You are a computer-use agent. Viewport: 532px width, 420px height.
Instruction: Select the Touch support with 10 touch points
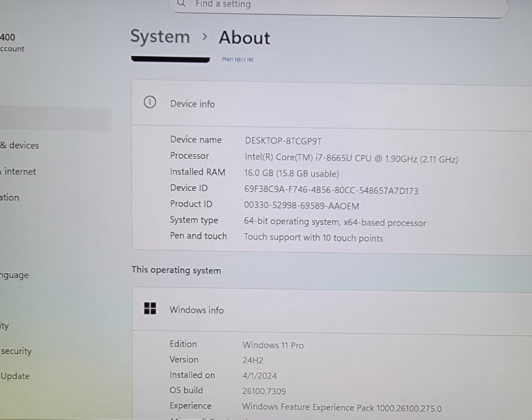(313, 237)
